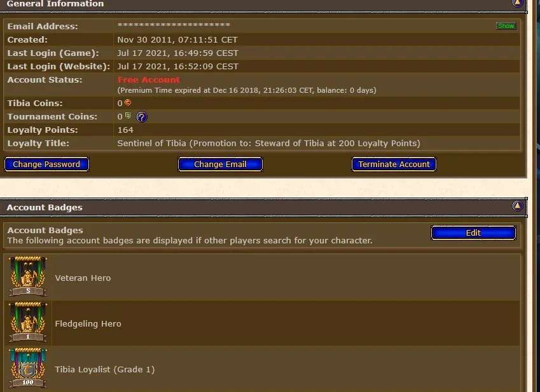This screenshot has height=392, width=540.
Task: Click the Terminate Account button
Action: (x=394, y=164)
